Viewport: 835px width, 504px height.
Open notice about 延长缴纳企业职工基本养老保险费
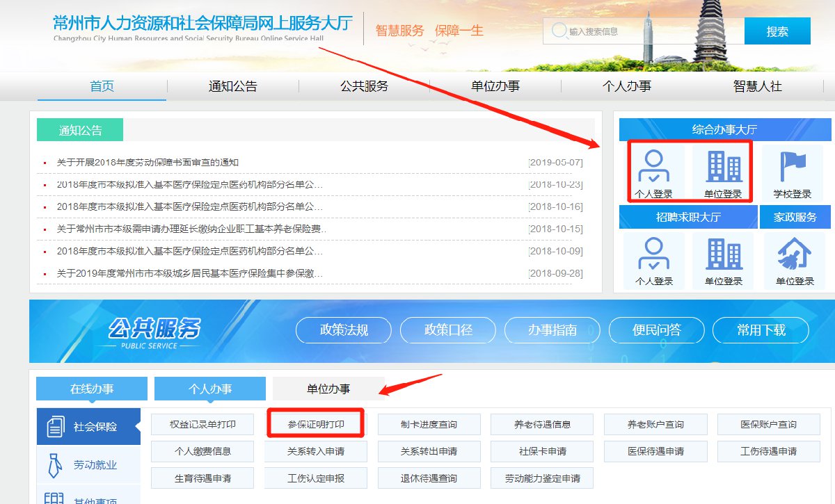click(192, 229)
